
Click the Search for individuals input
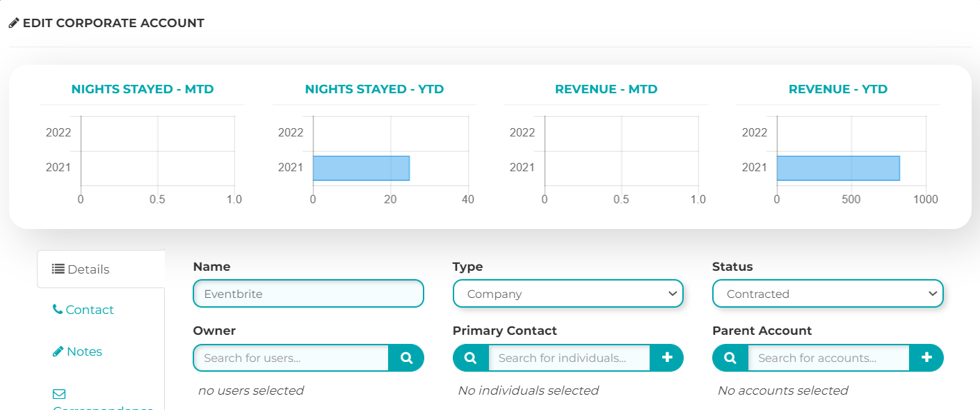(x=569, y=358)
